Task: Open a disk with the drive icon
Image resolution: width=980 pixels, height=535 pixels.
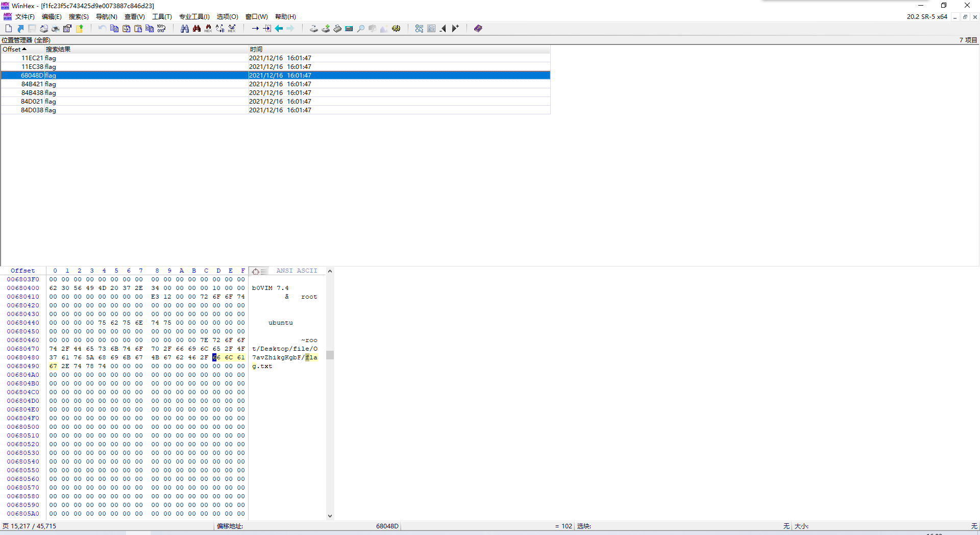Action: click(314, 29)
